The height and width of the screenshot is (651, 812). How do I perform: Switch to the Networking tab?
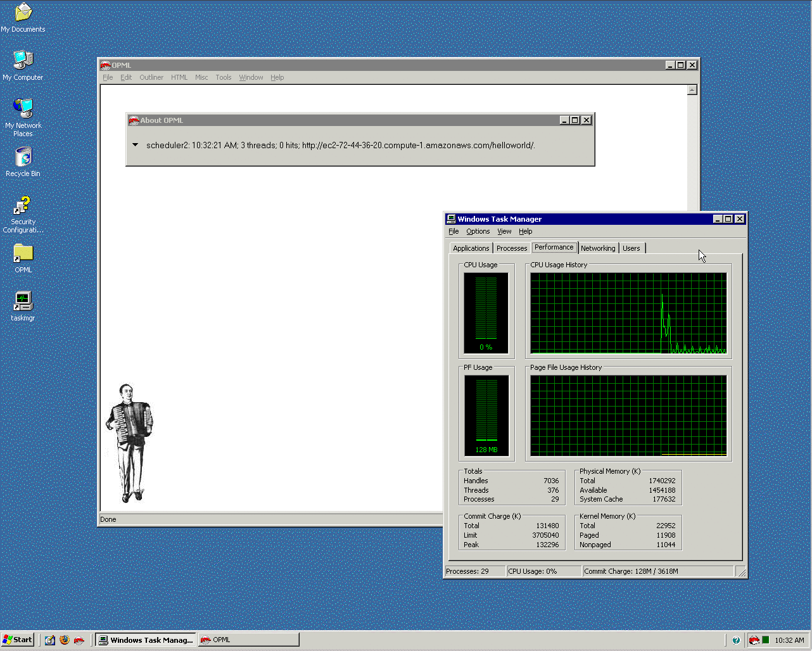(597, 248)
